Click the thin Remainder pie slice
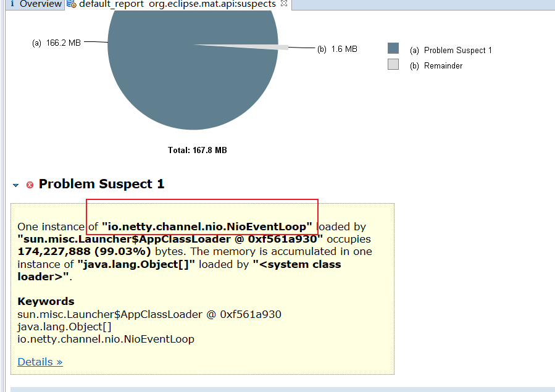The image size is (555, 392). (x=272, y=47)
